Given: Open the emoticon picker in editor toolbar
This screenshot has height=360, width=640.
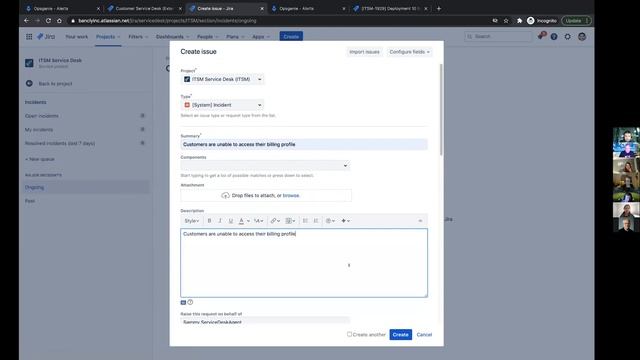Looking at the screenshot, I should click(x=330, y=221).
